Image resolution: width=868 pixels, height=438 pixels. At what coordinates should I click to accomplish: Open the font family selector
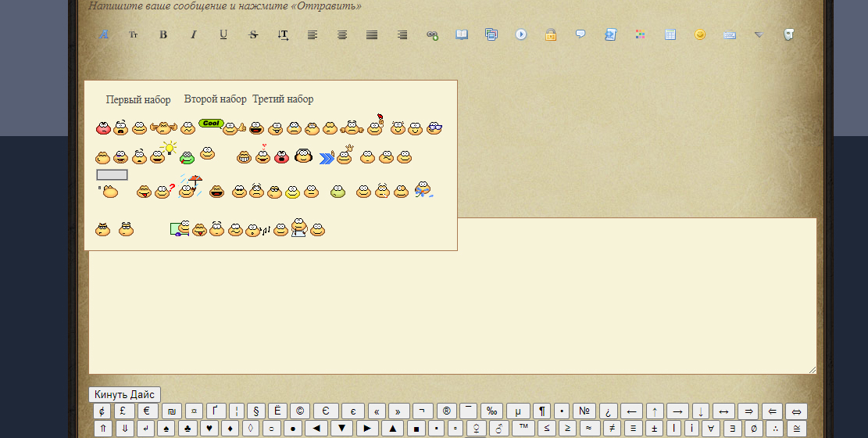[x=104, y=34]
